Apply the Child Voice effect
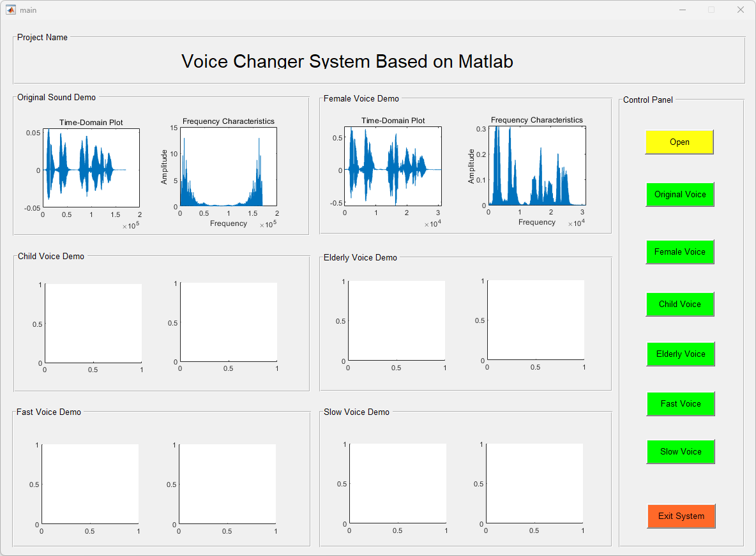 [x=680, y=304]
